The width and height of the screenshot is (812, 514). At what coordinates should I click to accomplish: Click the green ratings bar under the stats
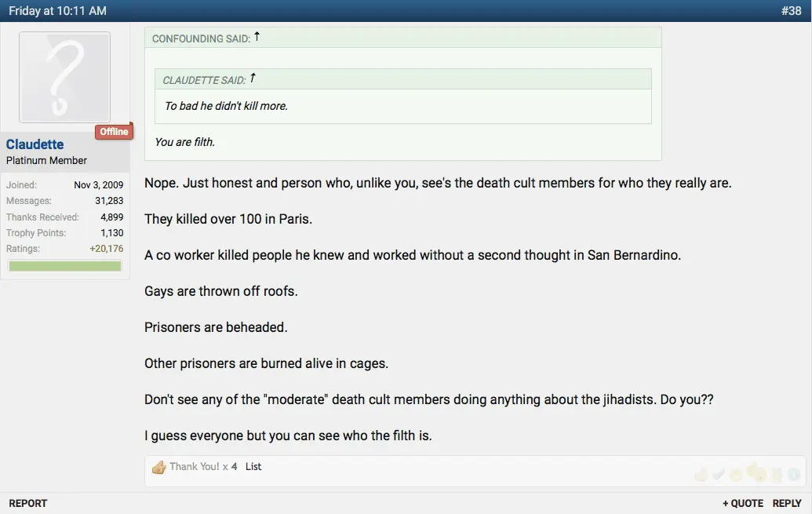(65, 266)
